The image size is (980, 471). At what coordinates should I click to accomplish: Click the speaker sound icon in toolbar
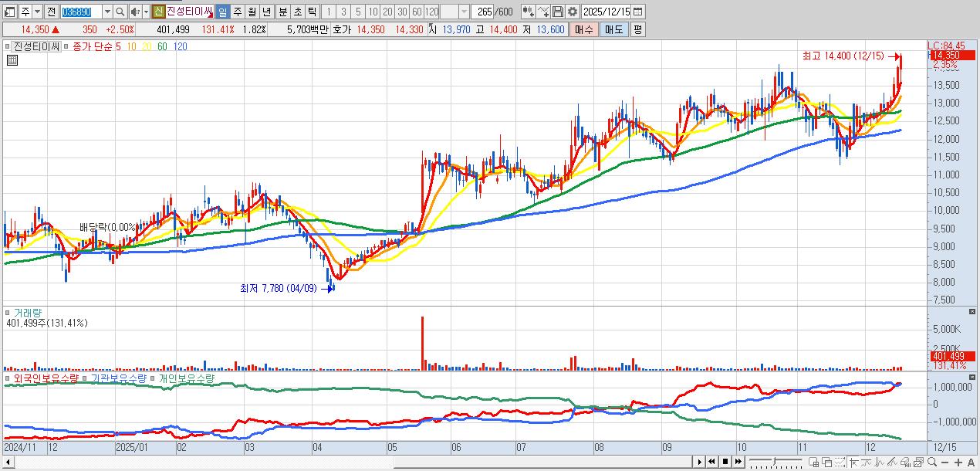[135, 12]
